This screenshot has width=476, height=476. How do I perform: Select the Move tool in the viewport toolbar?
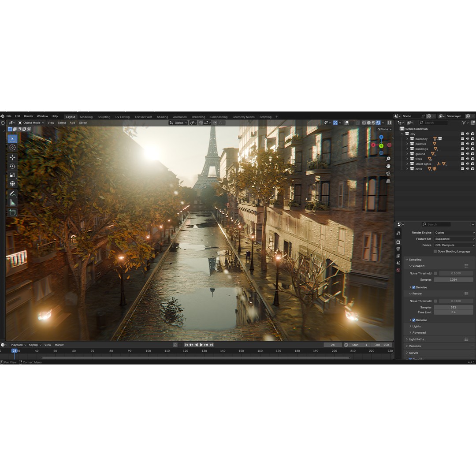pos(12,157)
